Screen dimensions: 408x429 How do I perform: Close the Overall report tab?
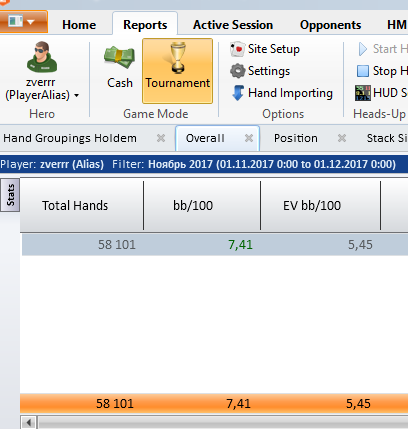point(249,138)
